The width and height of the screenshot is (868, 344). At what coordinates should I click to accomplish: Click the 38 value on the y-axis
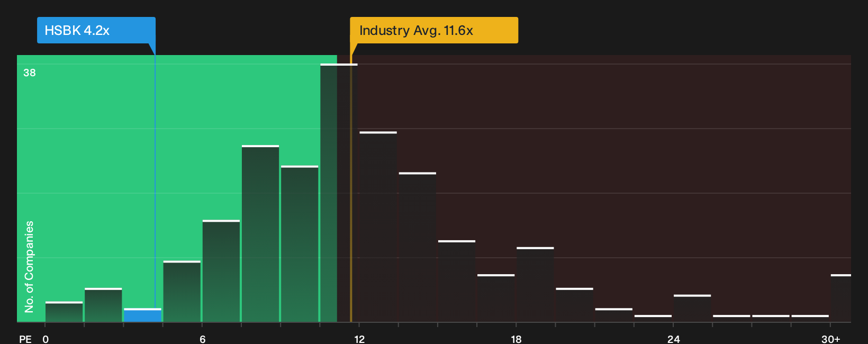[x=30, y=73]
